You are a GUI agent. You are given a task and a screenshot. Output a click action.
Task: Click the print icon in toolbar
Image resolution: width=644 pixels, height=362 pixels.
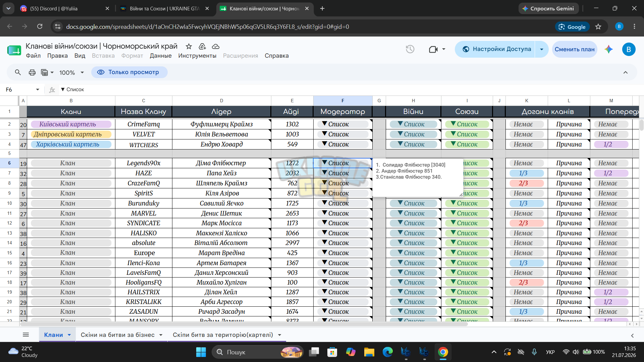coord(32,72)
